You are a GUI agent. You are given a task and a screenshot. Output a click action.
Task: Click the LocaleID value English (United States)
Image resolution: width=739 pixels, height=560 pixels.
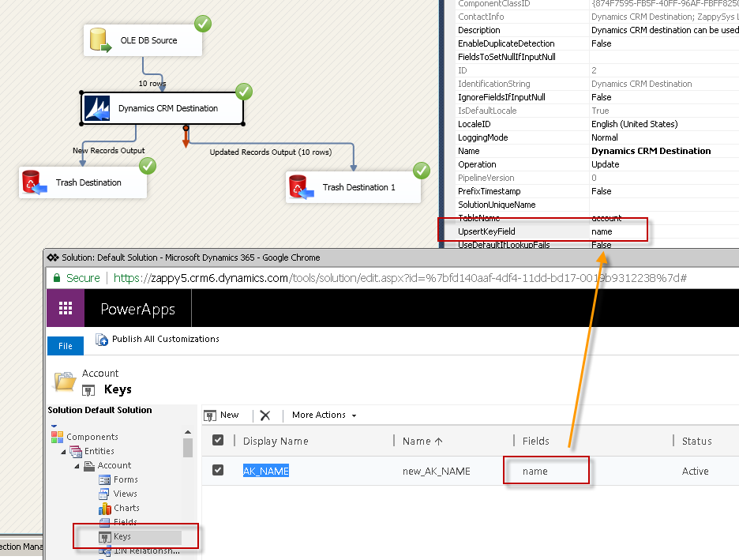pyautogui.click(x=634, y=124)
